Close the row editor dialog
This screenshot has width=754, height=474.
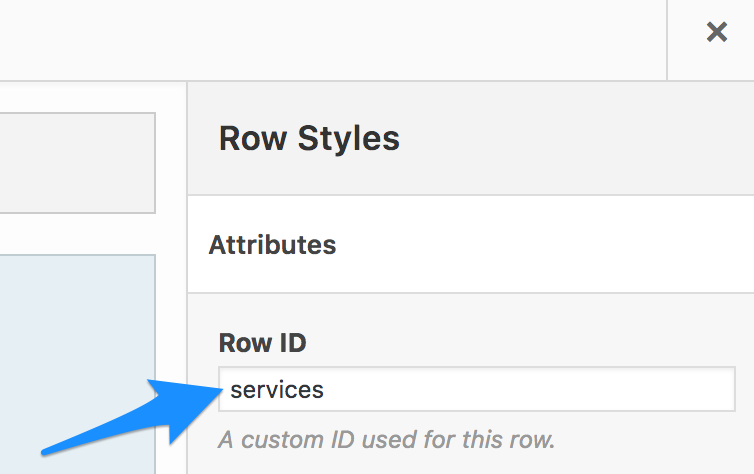coord(716,32)
